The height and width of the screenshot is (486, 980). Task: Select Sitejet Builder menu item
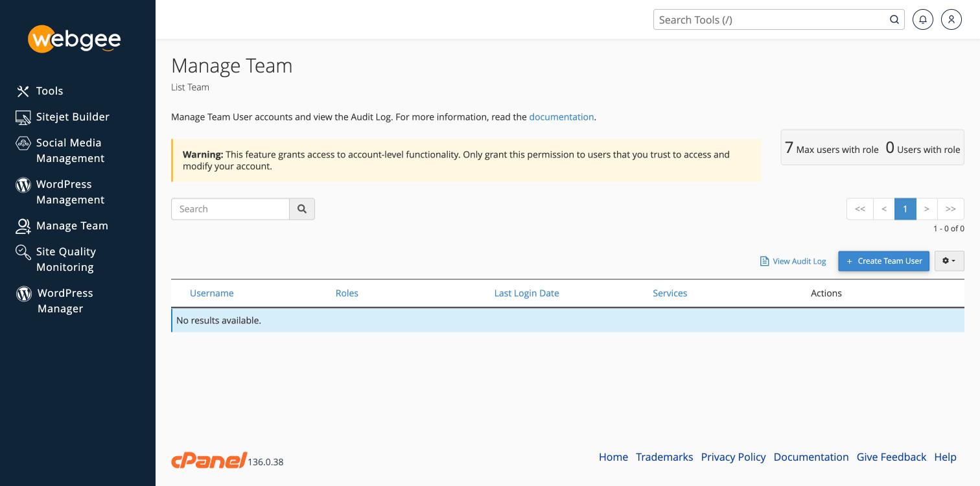73,117
